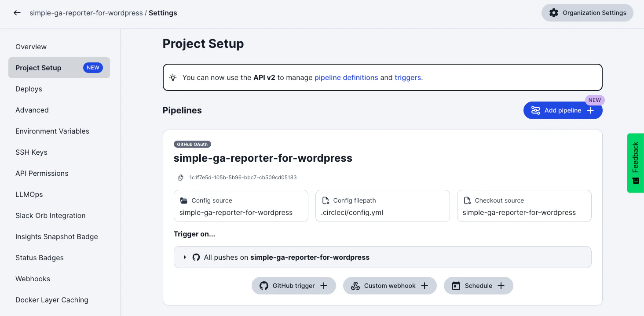Open Insights Snapshot Badge settings
The width and height of the screenshot is (644, 316).
click(x=59, y=236)
